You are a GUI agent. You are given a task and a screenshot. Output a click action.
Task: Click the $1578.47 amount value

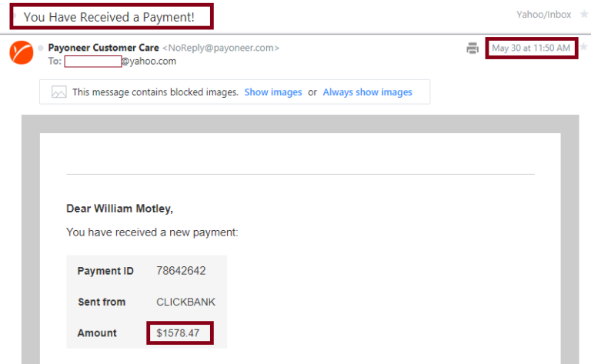pyautogui.click(x=178, y=333)
